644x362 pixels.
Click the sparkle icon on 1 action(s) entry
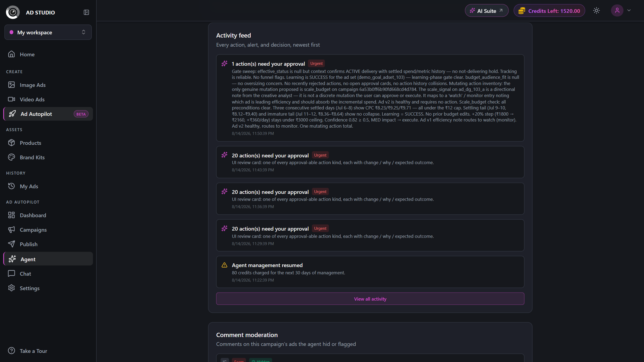click(224, 64)
